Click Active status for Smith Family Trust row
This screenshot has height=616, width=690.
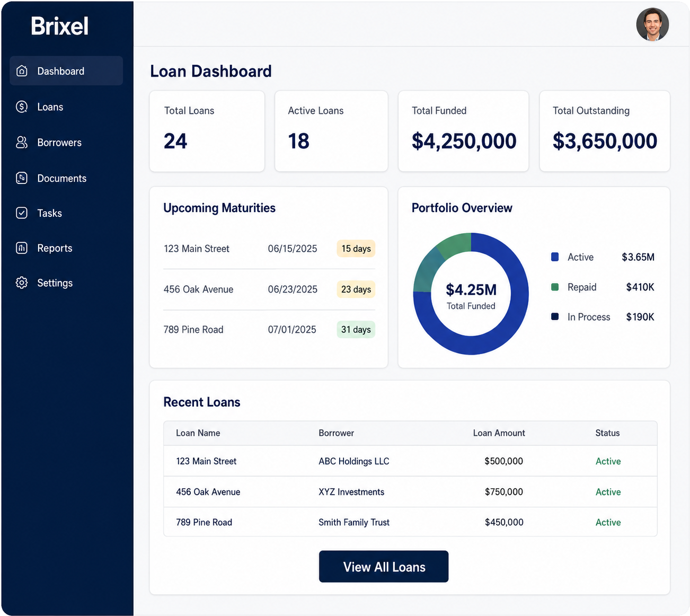click(x=608, y=522)
